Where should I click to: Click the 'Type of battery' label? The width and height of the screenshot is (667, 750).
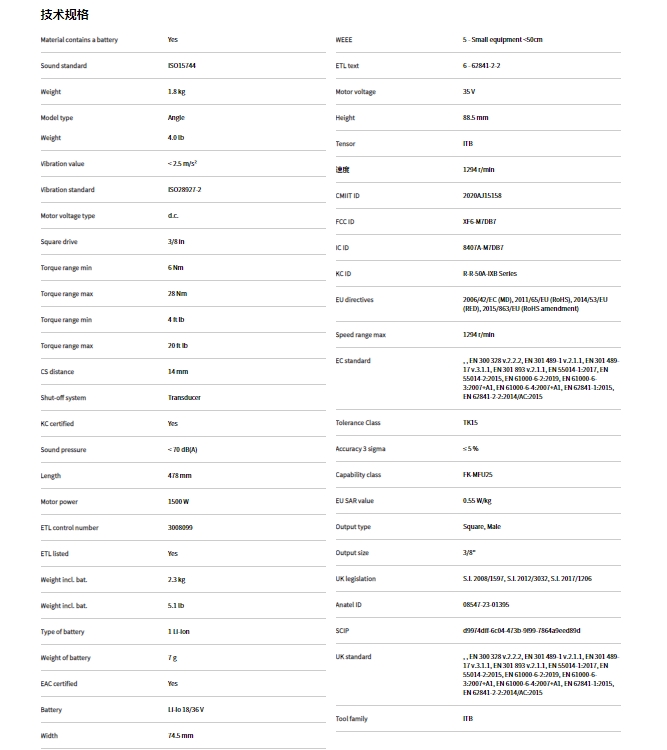tap(62, 632)
